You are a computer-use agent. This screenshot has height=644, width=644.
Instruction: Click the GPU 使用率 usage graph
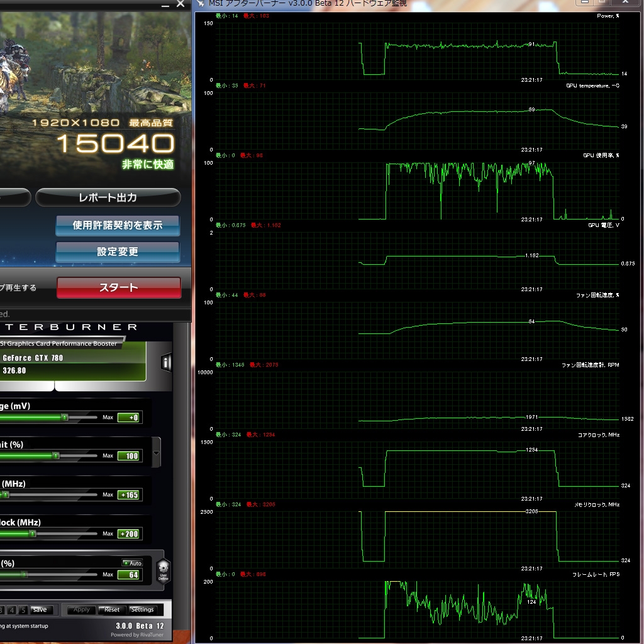point(417,191)
